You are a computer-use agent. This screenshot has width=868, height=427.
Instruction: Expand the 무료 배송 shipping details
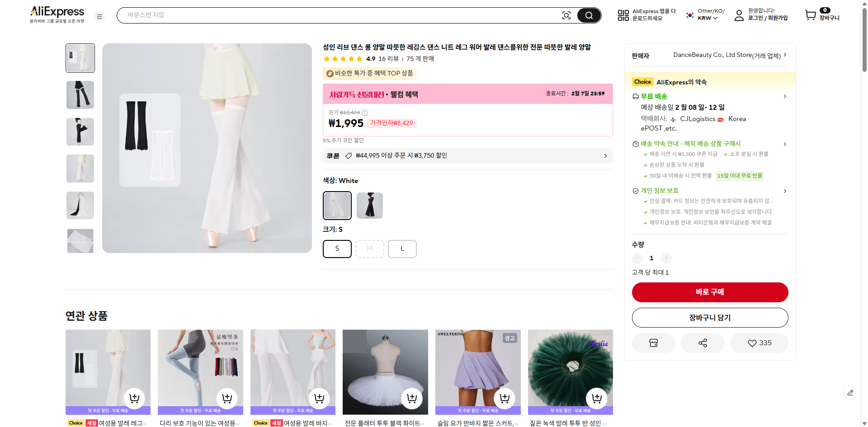[x=785, y=96]
